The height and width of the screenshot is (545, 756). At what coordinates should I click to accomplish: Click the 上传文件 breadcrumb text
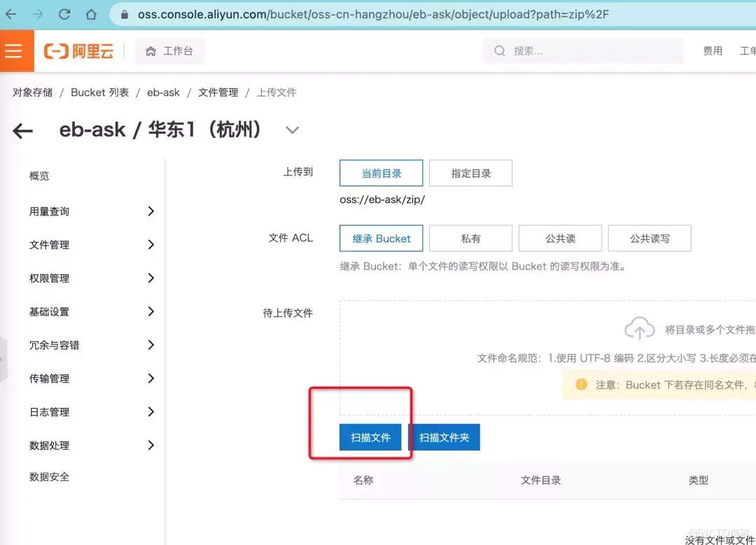(x=276, y=92)
